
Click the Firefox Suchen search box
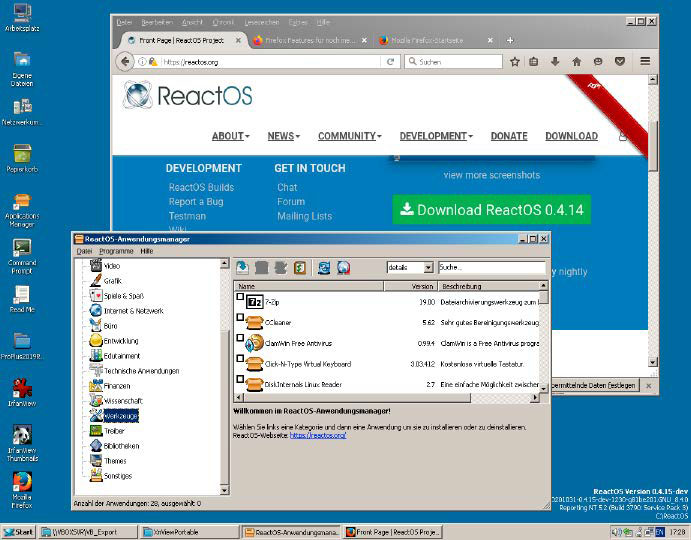(454, 62)
